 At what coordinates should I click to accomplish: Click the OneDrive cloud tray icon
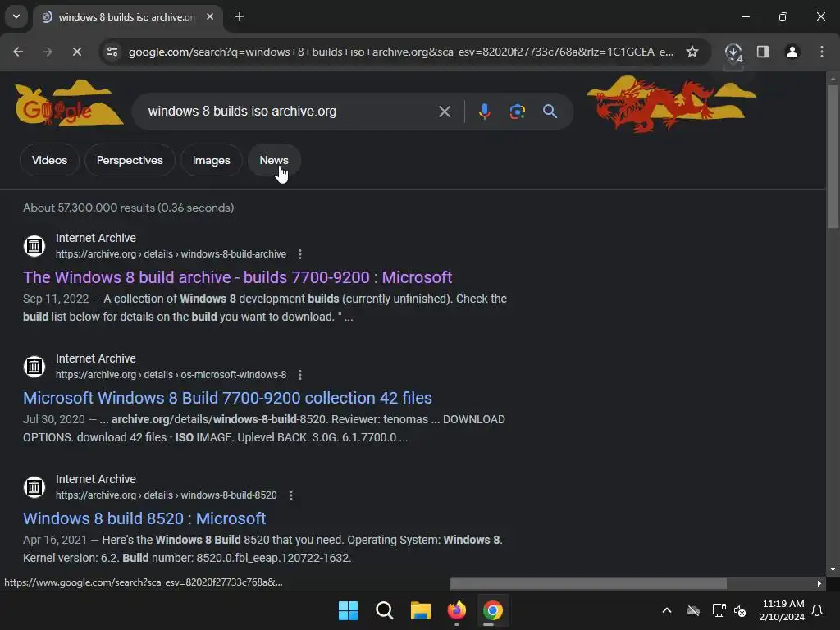693,610
